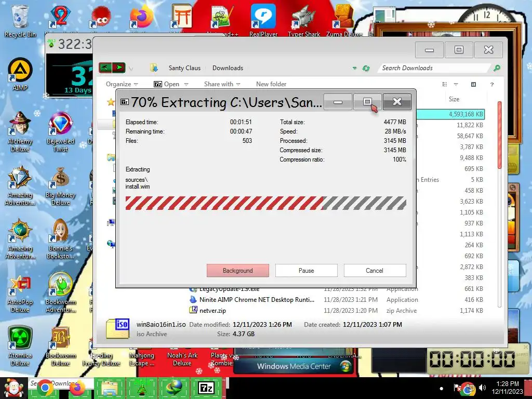Toggle the Explorer preview pane icon
532x399 pixels.
tap(474, 84)
